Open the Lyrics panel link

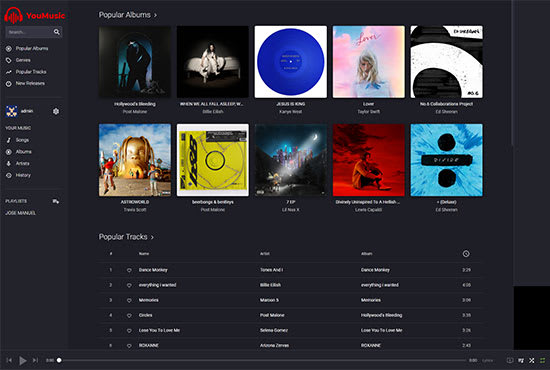tap(487, 361)
